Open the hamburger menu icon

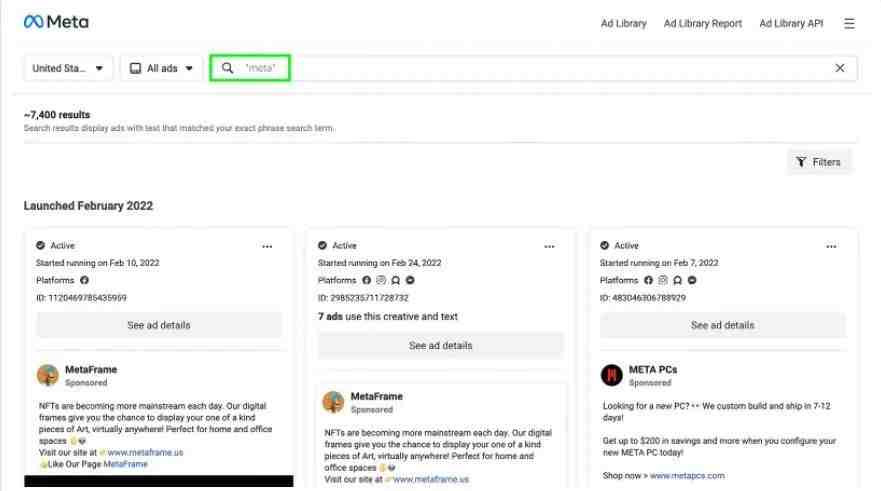[x=849, y=24]
